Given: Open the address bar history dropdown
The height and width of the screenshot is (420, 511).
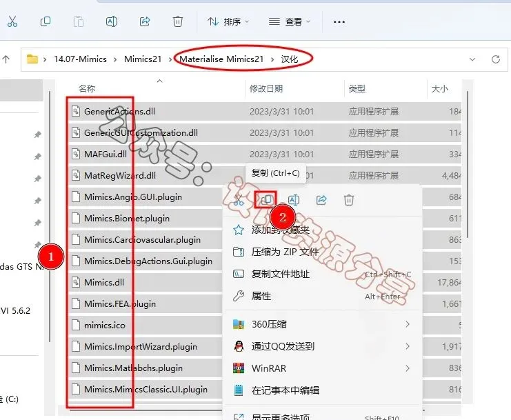Looking at the screenshot, I should pos(472,59).
